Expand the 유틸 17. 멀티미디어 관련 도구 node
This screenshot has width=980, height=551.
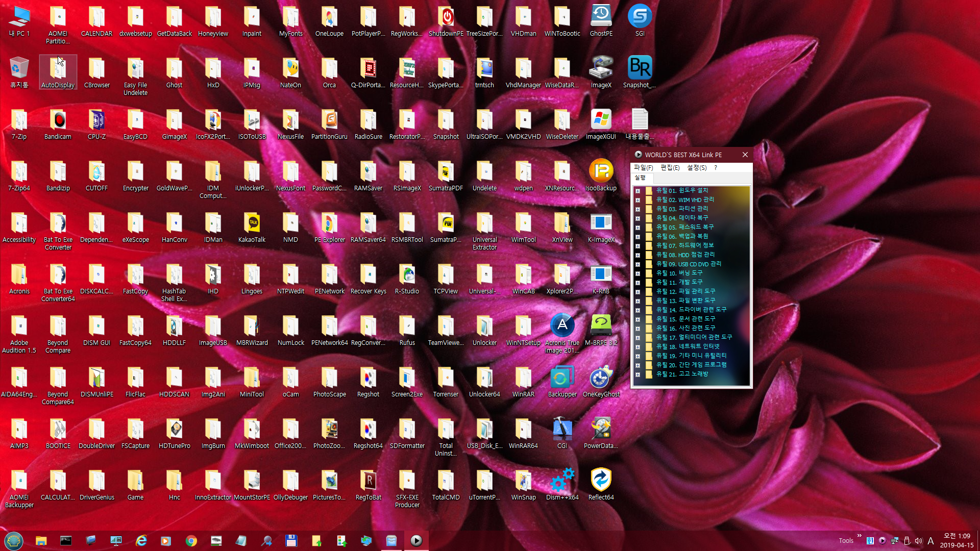pos(638,338)
